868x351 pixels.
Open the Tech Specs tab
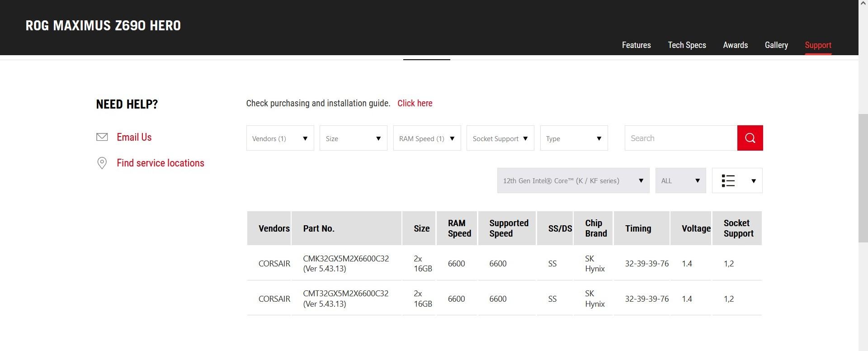tap(687, 45)
